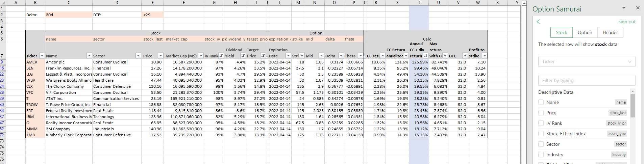
Task: Select the Leggett & Platt name cell
Action: pyautogui.click(x=69, y=74)
